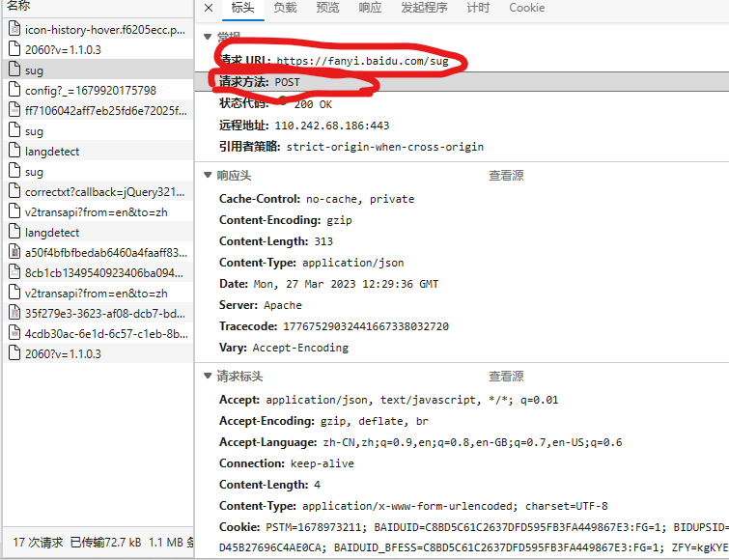Click the Content-Type application/json response header
The width and height of the screenshot is (729, 560).
click(312, 263)
